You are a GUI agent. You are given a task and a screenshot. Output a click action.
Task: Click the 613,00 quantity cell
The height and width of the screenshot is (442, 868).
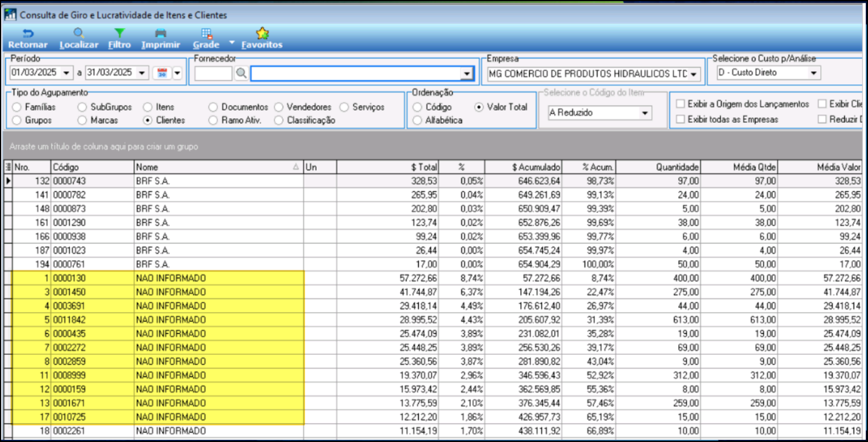pyautogui.click(x=658, y=320)
